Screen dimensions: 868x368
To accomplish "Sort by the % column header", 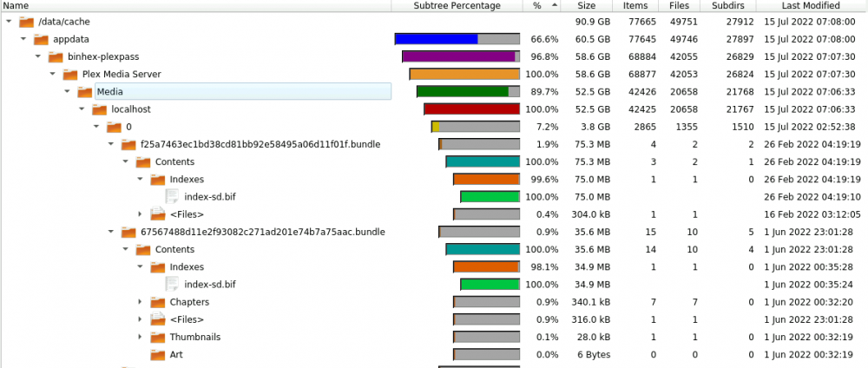I will (x=542, y=5).
